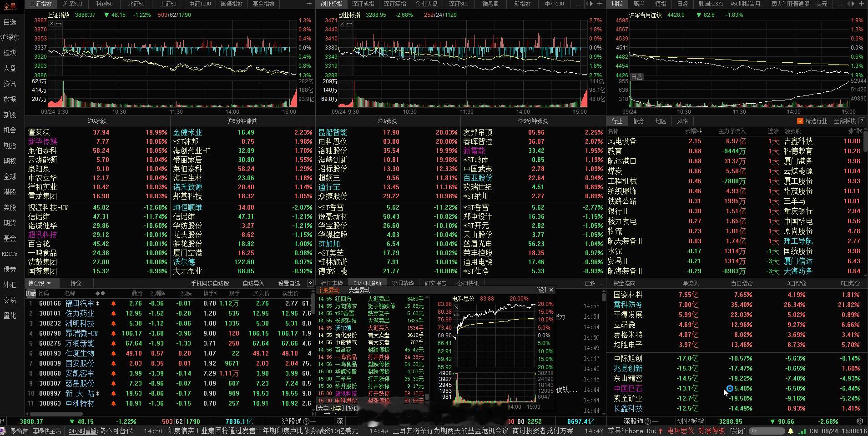
Task: Switch news text to 大字
Action: [x=323, y=409]
